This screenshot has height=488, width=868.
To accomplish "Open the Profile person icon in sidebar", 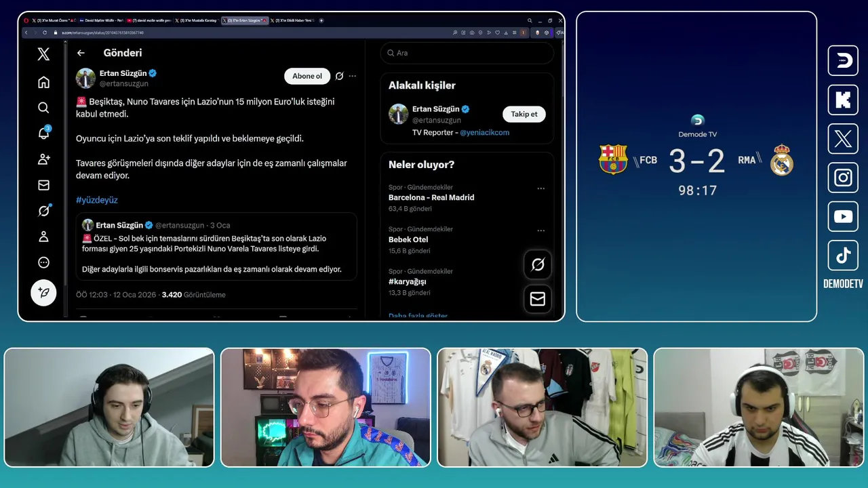I will pos(43,237).
